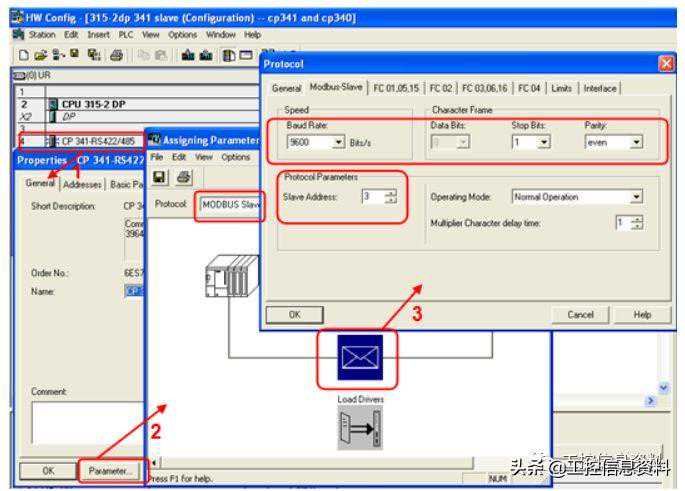Increase Multiplier Character delay time spinner
This screenshot has height=491, width=685.
(637, 218)
